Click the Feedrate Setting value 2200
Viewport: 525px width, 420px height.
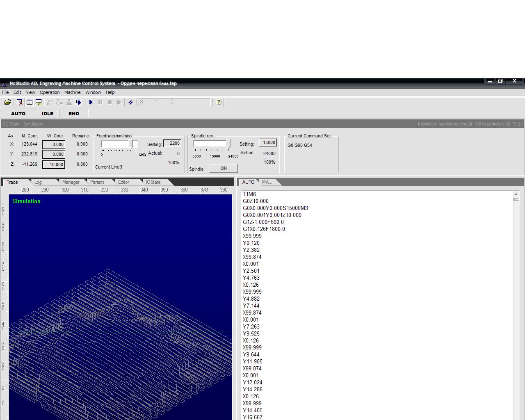172,143
